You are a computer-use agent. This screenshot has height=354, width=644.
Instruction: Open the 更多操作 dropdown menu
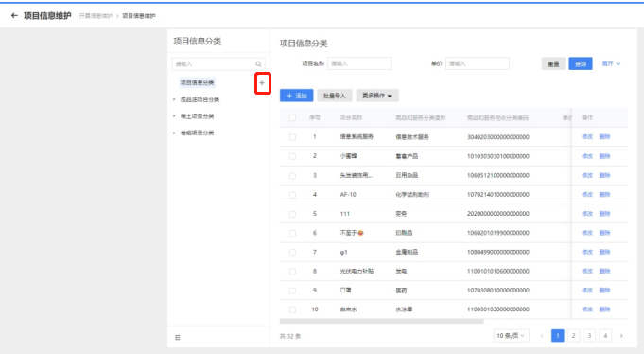[377, 96]
